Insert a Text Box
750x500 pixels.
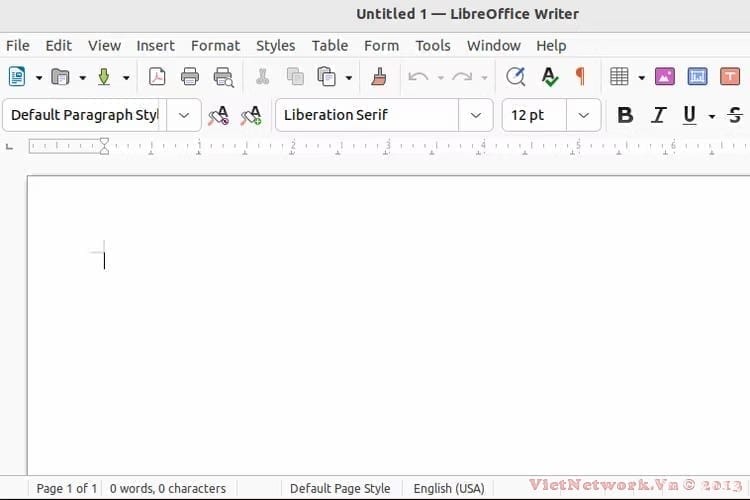point(730,77)
